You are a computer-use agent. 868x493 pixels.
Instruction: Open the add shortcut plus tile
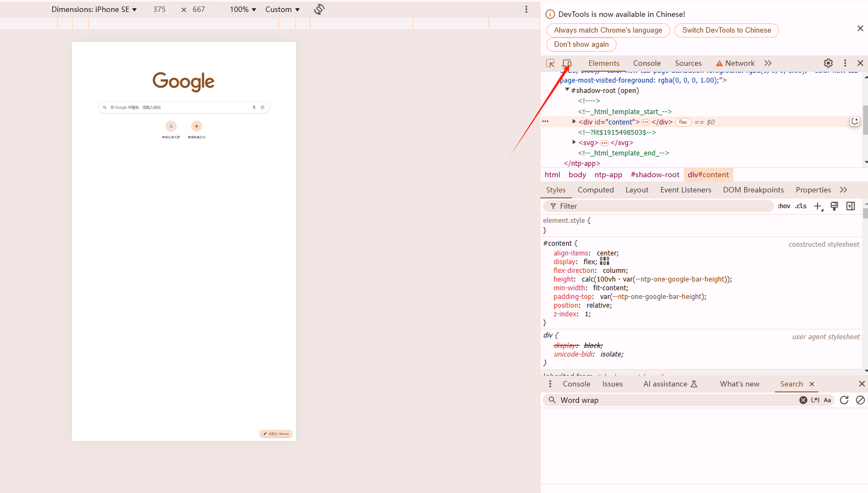tap(197, 126)
